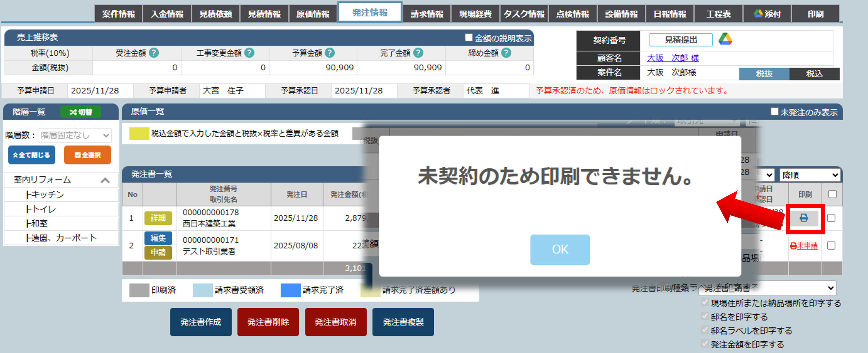Screen dimensions: 868x353
Task: Click help icon next to 工事変更金額
Action: [249, 53]
